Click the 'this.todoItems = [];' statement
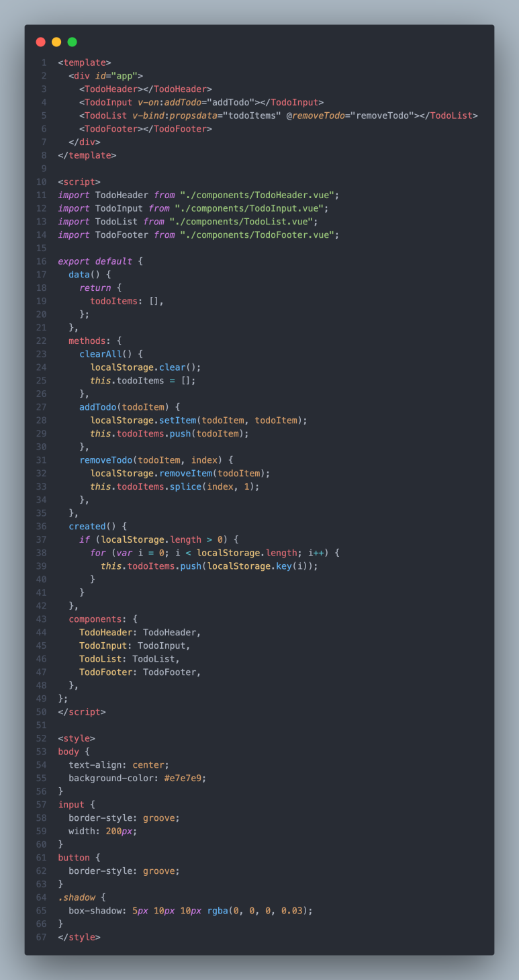This screenshot has width=519, height=980. coord(143,381)
